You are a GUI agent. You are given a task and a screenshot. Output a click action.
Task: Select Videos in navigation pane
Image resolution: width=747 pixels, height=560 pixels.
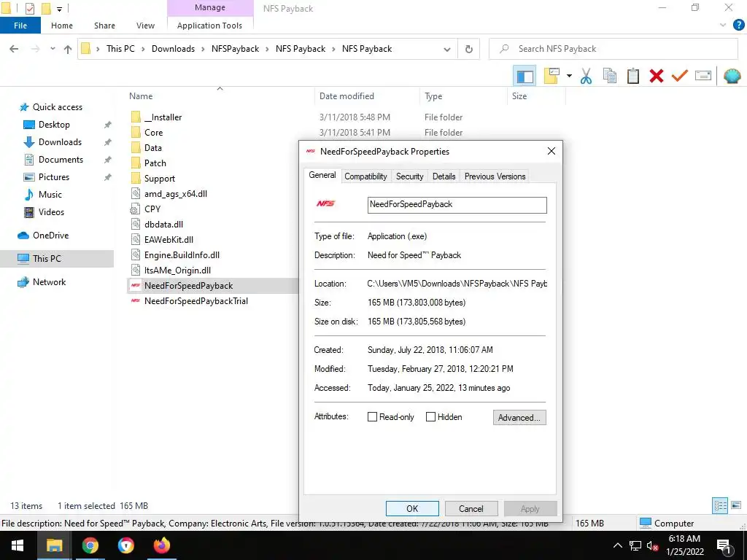[51, 212]
